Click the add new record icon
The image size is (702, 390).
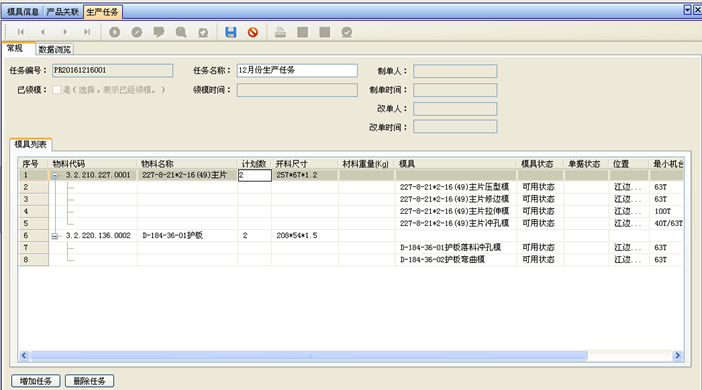pos(115,32)
